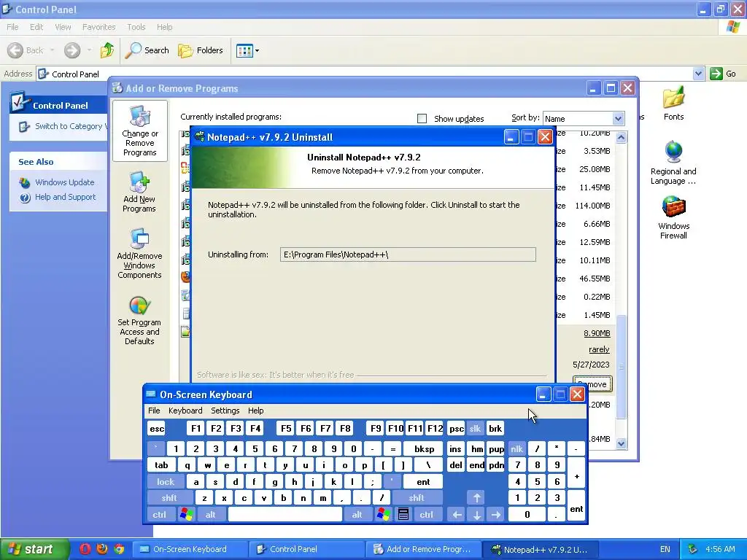Toggle the nlk num lock key

pyautogui.click(x=517, y=448)
